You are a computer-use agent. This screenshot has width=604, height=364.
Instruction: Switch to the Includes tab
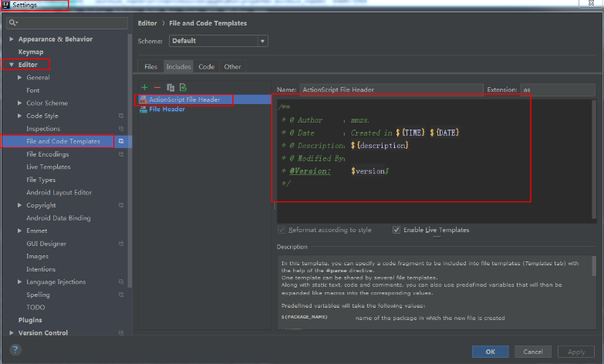click(x=178, y=66)
